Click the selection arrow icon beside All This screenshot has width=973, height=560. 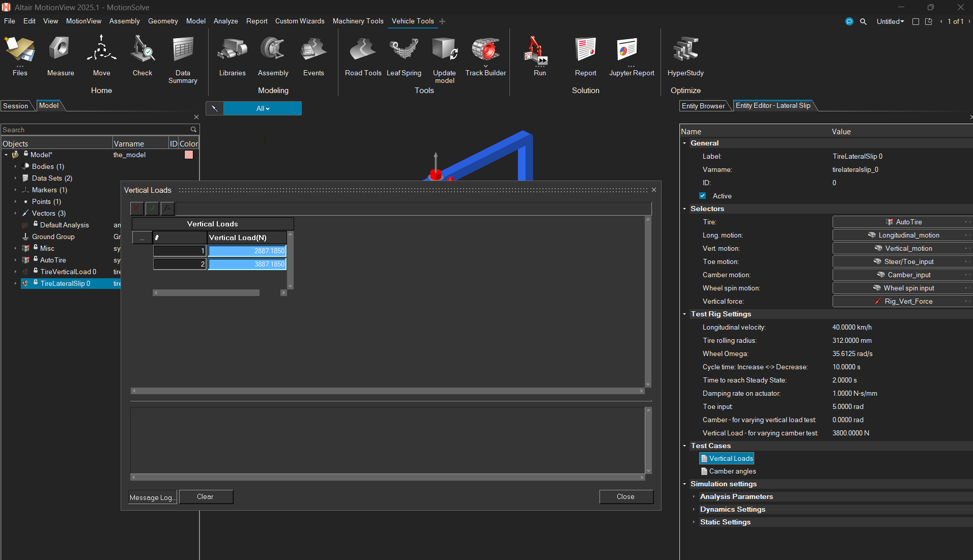click(x=215, y=108)
